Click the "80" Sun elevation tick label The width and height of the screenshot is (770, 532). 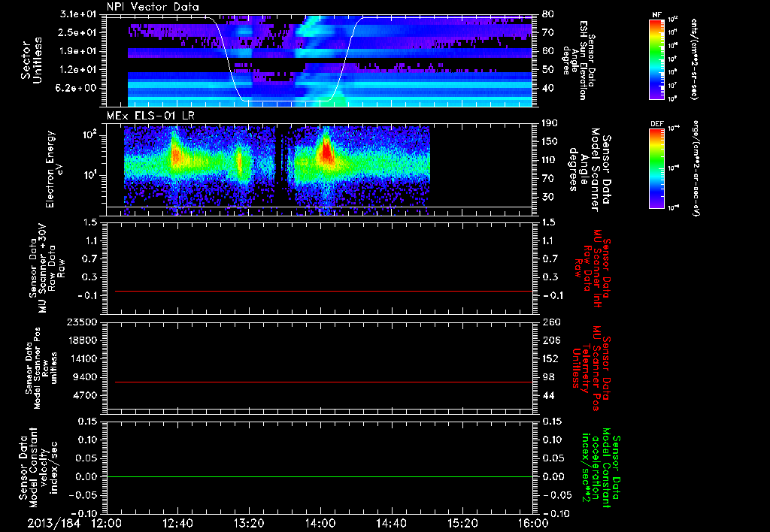click(547, 14)
